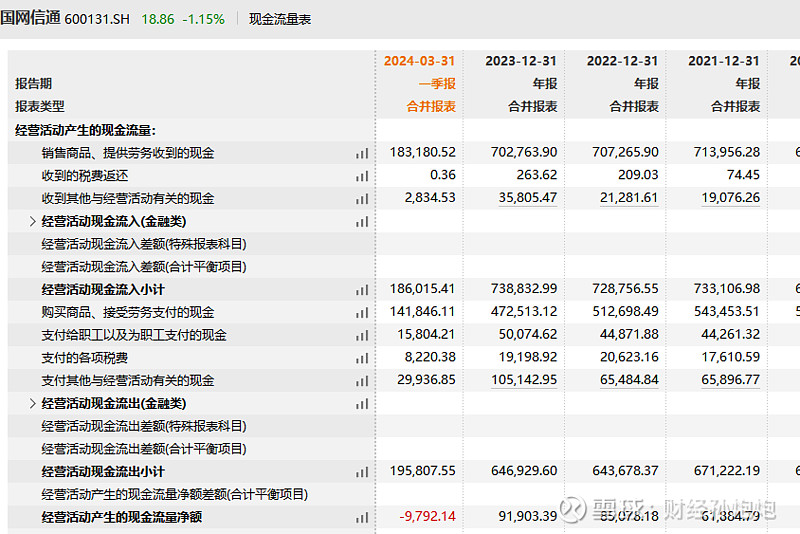Select cell value 209.03

pos(638,175)
